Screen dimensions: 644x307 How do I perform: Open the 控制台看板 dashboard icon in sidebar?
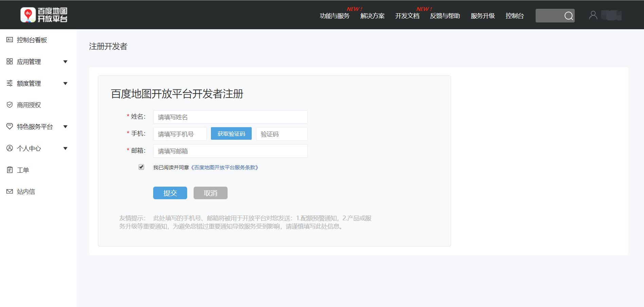(10, 40)
